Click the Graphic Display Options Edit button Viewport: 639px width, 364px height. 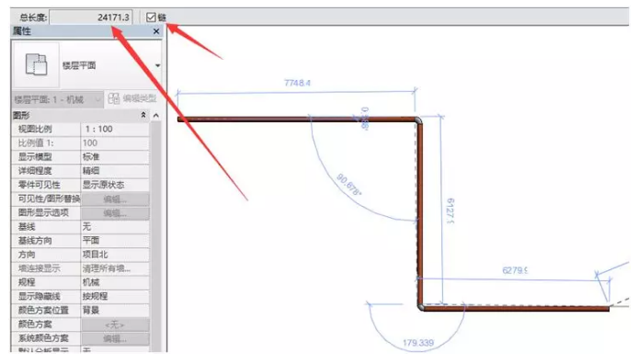(x=115, y=213)
